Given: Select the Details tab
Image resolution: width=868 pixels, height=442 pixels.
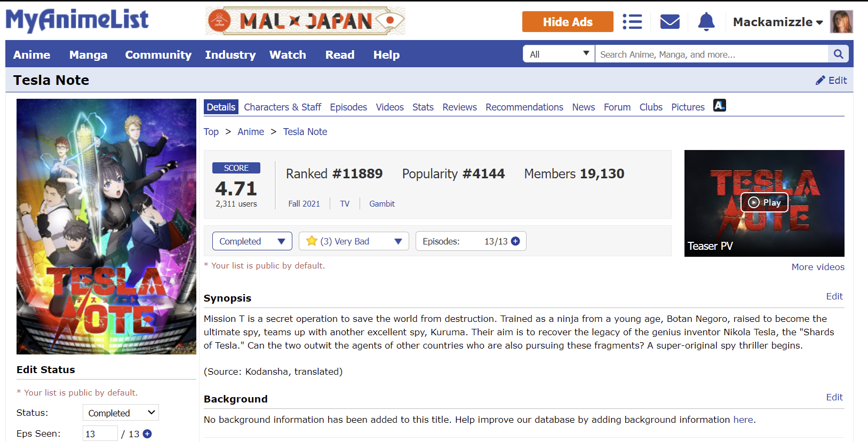Looking at the screenshot, I should tap(221, 107).
